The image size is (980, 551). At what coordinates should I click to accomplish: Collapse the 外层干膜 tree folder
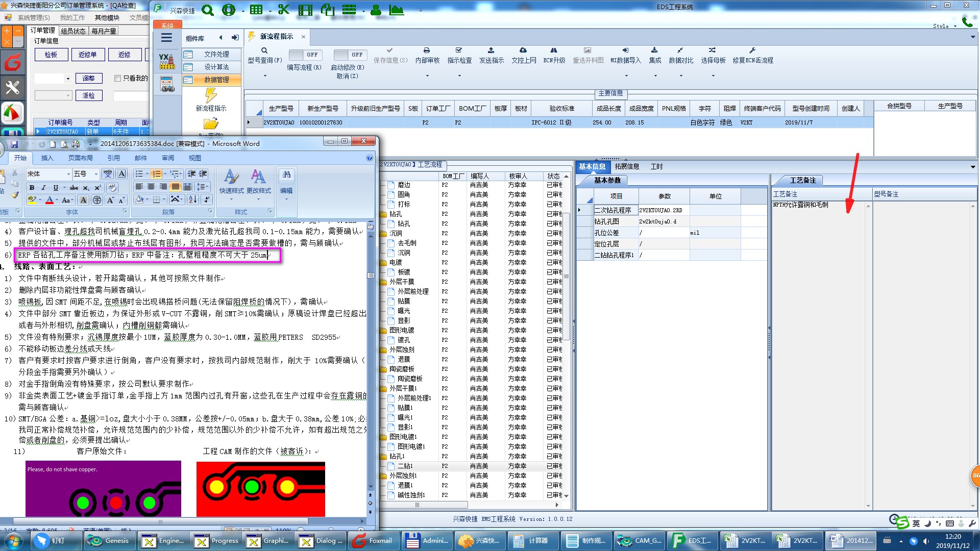coord(384,282)
